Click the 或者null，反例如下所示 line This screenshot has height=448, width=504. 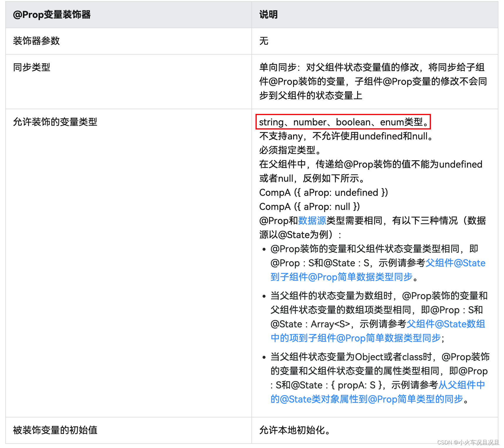312,178
